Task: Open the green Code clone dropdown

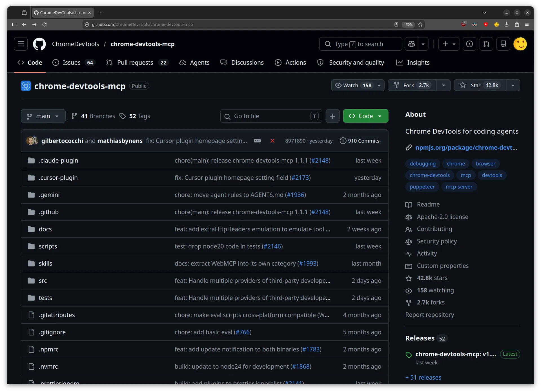Action: [x=365, y=116]
